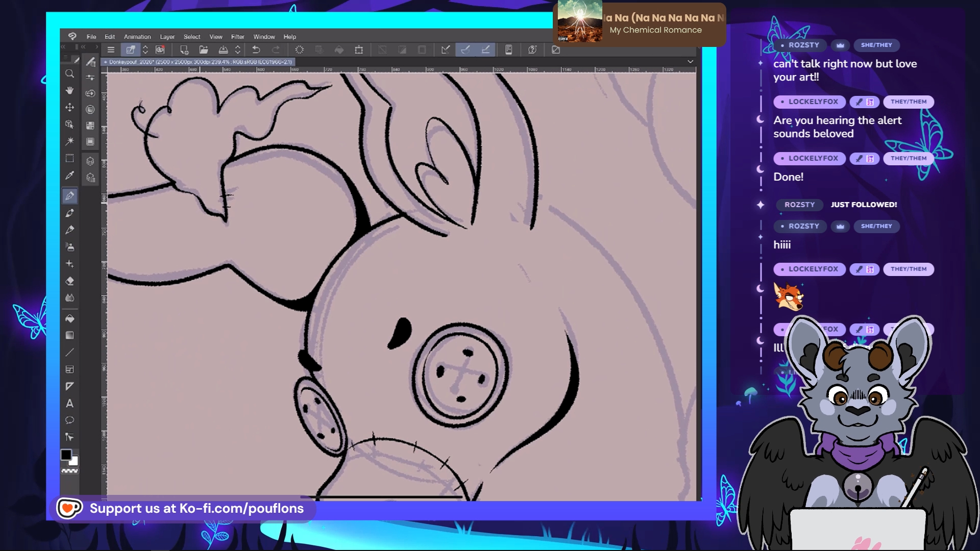The height and width of the screenshot is (551, 980).
Task: Click the Undo arrow in command bar
Action: tap(256, 49)
